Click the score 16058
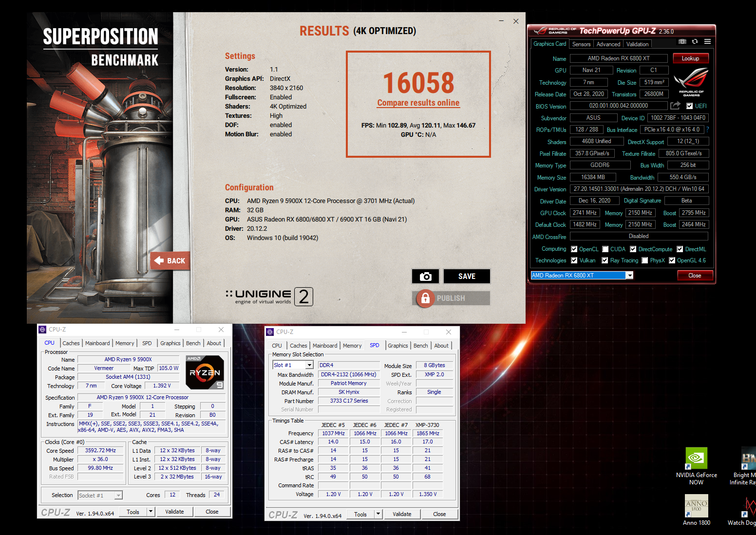 (x=418, y=83)
